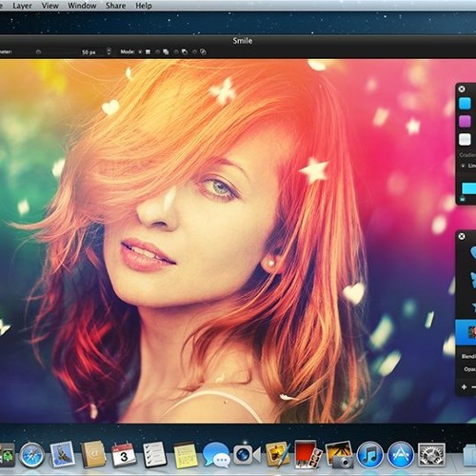Click the subtract from selection mode icon

point(185,51)
